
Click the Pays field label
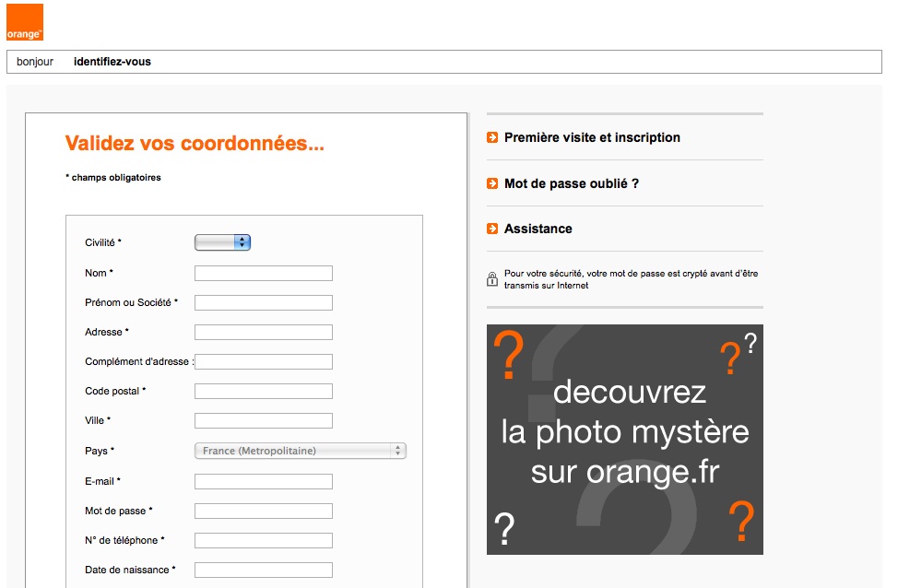(x=100, y=451)
